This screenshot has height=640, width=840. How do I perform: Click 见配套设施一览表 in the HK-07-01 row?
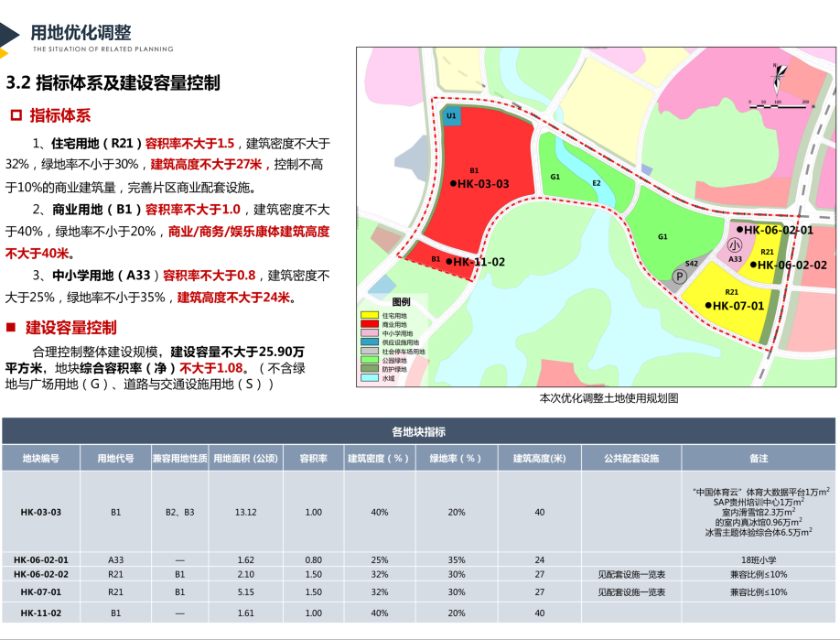(x=631, y=592)
